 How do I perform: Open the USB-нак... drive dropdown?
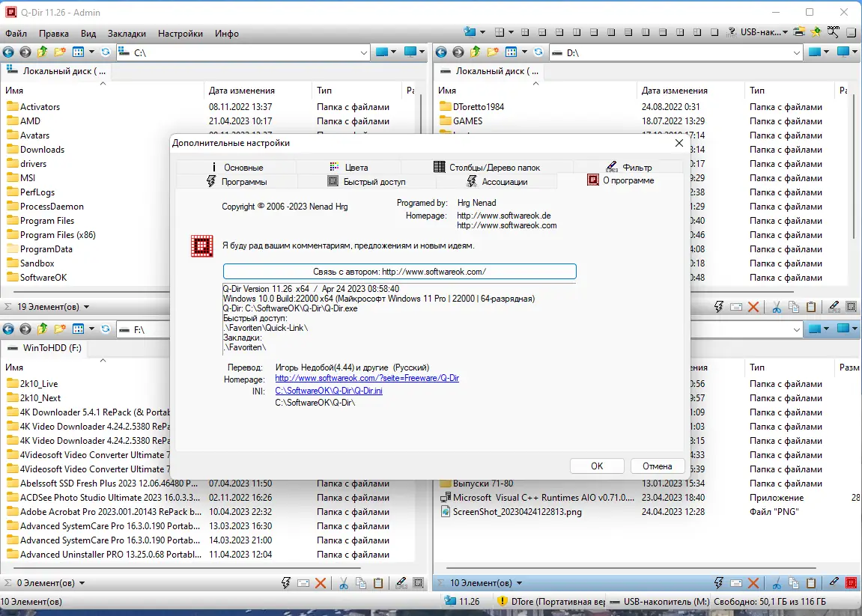(x=785, y=32)
